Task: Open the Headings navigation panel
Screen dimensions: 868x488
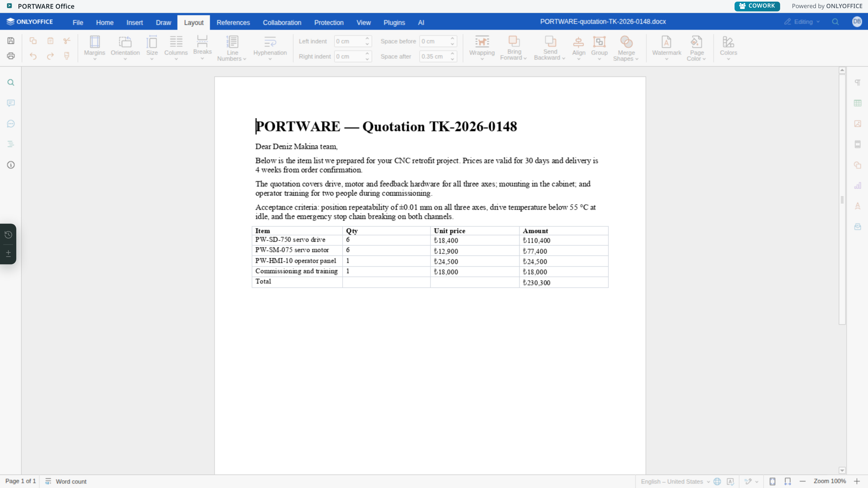Action: coord(11,144)
